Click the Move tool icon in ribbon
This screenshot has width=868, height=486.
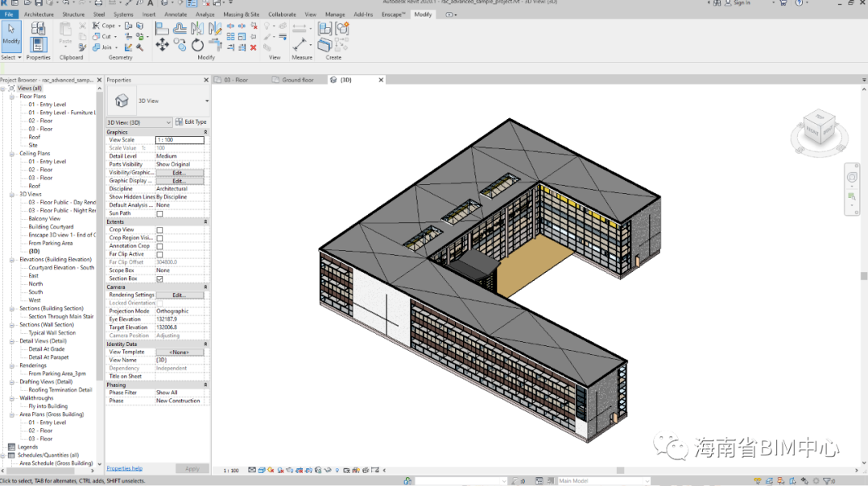tap(162, 45)
